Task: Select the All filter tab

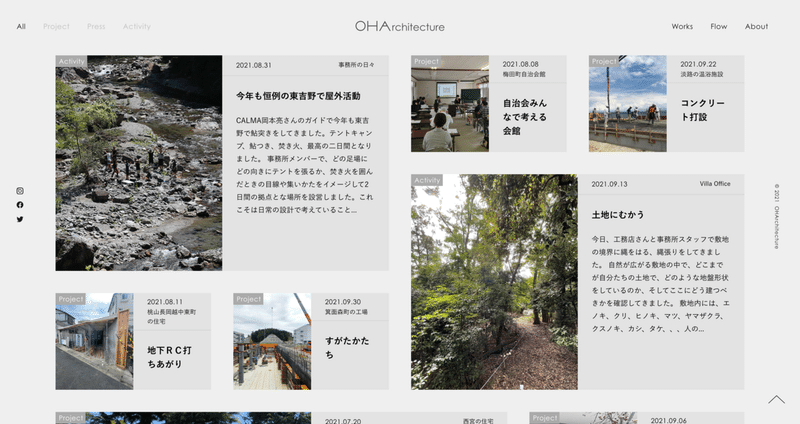Action: point(21,27)
